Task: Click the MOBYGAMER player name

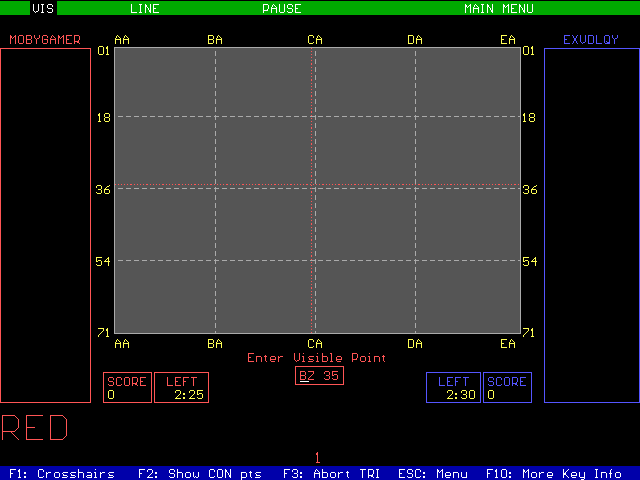Action: point(45,40)
